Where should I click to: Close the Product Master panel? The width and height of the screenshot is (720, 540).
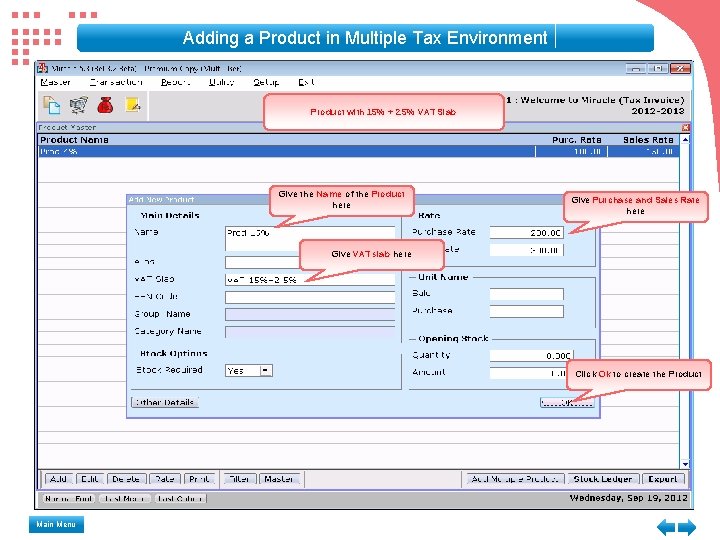pos(685,127)
